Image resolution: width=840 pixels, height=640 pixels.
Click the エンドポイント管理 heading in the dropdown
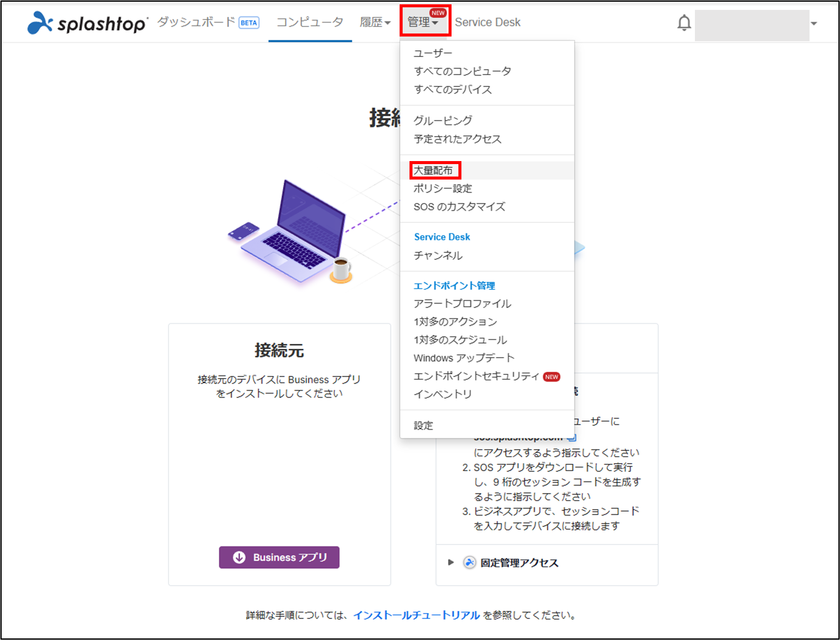pyautogui.click(x=454, y=286)
